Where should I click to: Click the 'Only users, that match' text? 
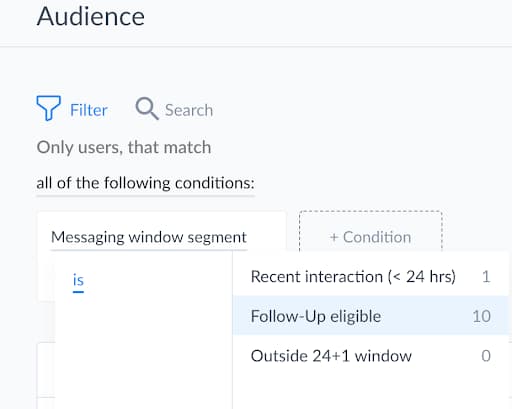124,147
